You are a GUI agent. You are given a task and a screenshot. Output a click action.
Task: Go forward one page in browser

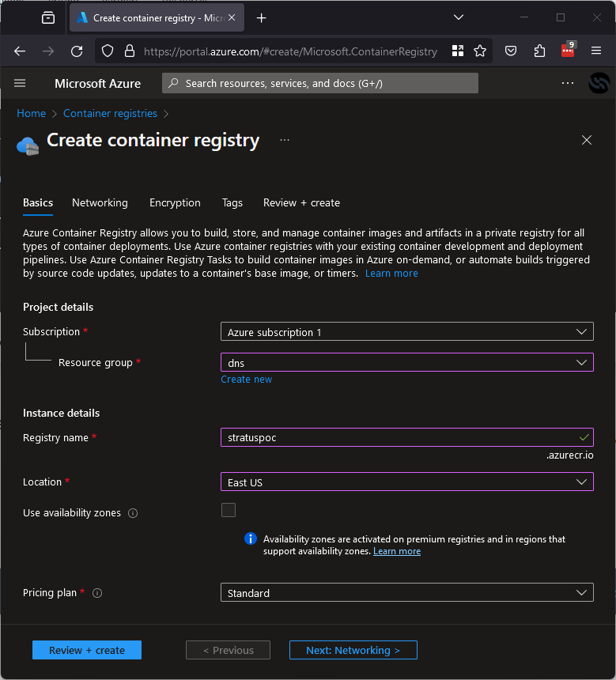tap(48, 51)
